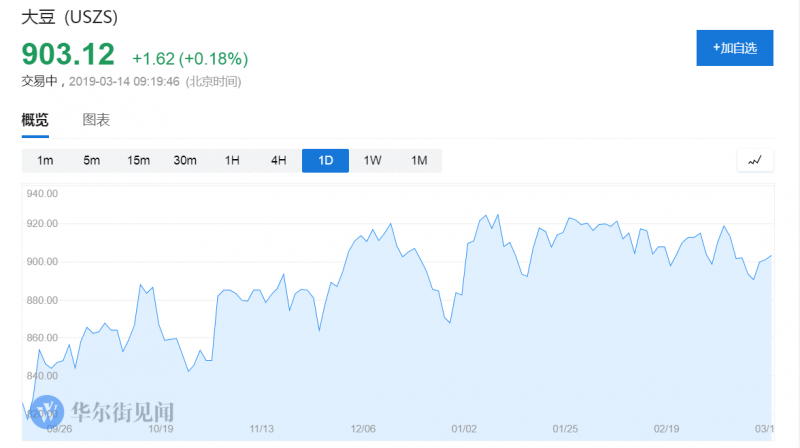Choose the 30m interval

tap(185, 161)
